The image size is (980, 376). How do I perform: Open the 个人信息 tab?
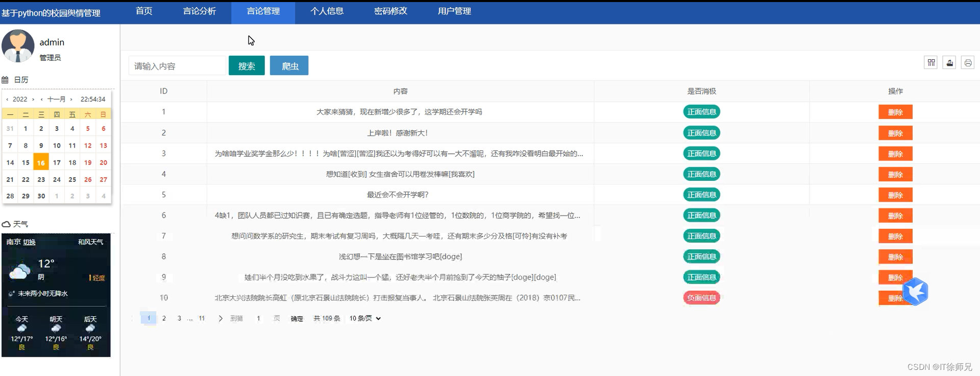[x=327, y=11]
